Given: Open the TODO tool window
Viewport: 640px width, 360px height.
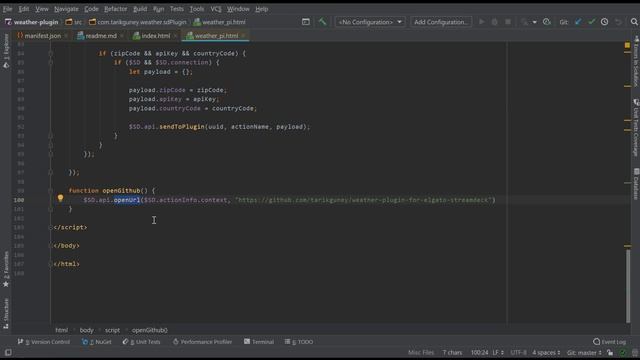Looking at the screenshot, I should (299, 342).
